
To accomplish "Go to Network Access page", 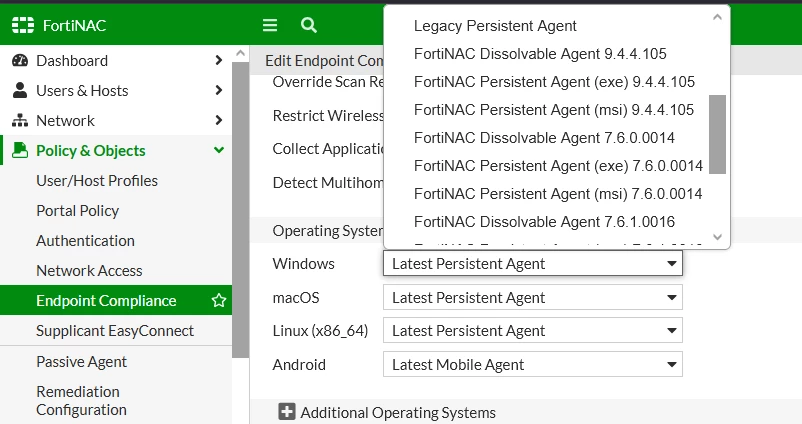I will [90, 271].
